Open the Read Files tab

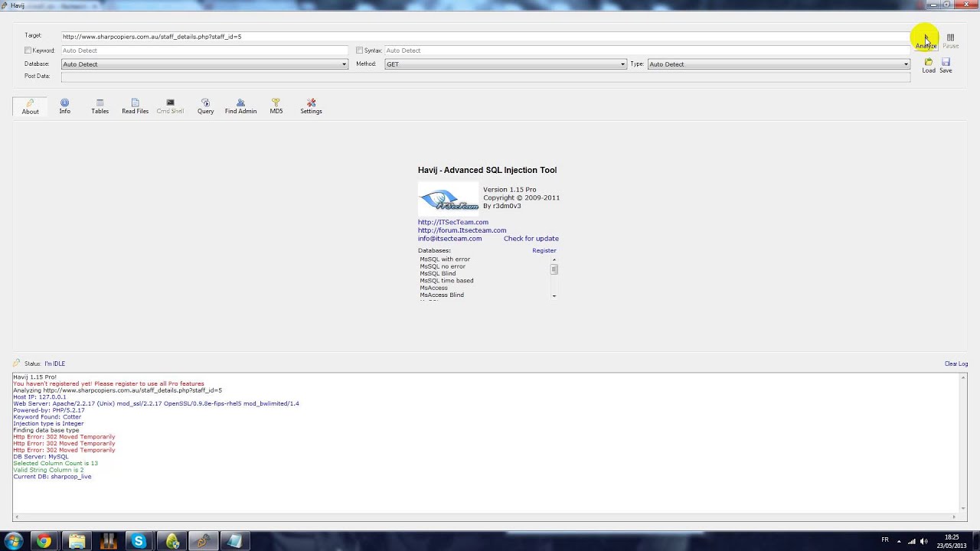click(136, 106)
